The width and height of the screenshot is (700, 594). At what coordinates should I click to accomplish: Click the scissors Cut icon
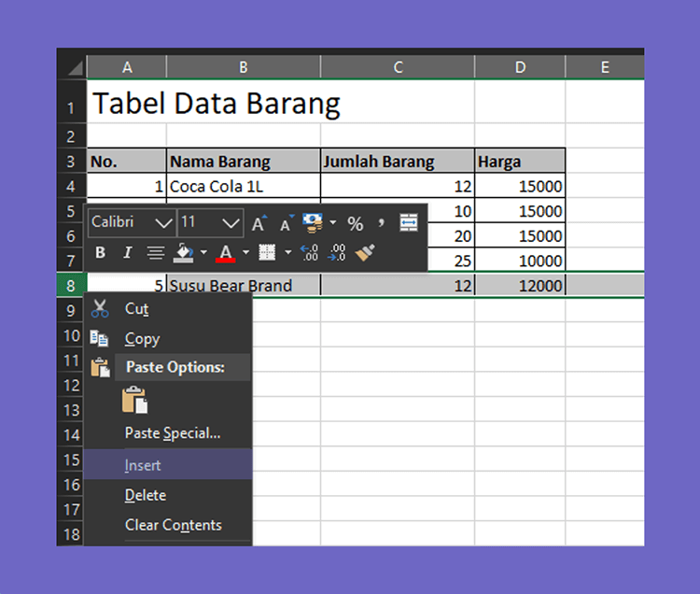coord(100,308)
